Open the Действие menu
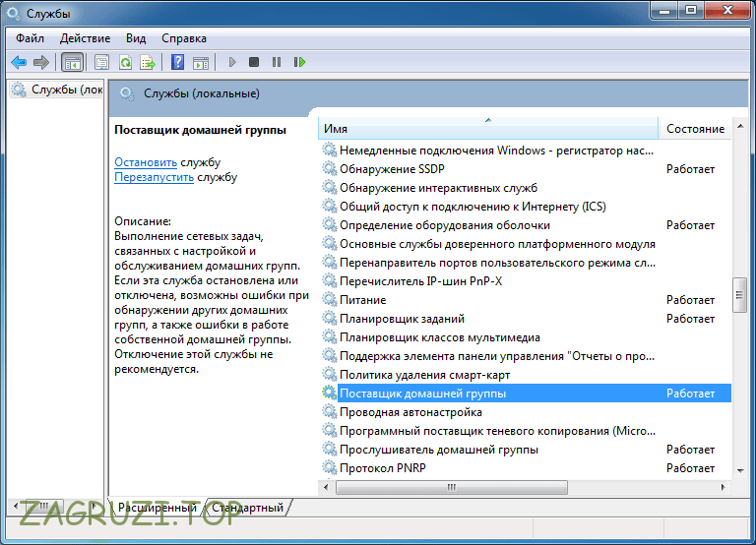The width and height of the screenshot is (756, 545). (x=85, y=38)
